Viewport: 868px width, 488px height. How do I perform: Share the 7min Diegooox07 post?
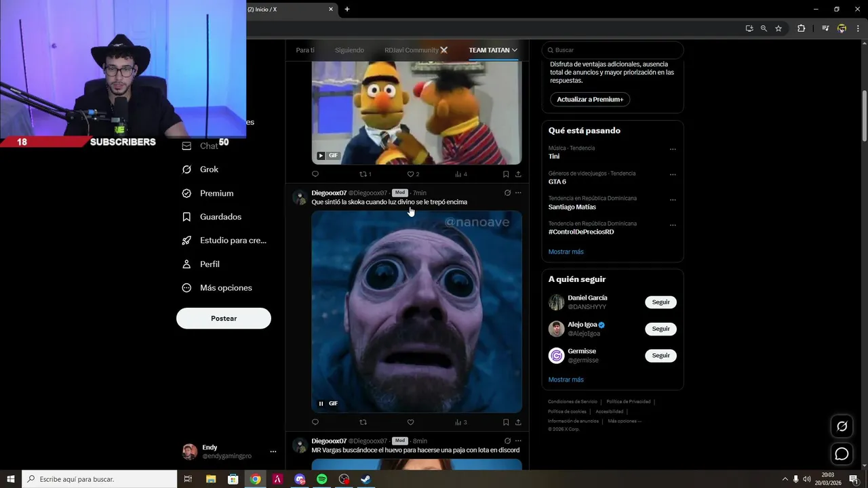tap(518, 422)
